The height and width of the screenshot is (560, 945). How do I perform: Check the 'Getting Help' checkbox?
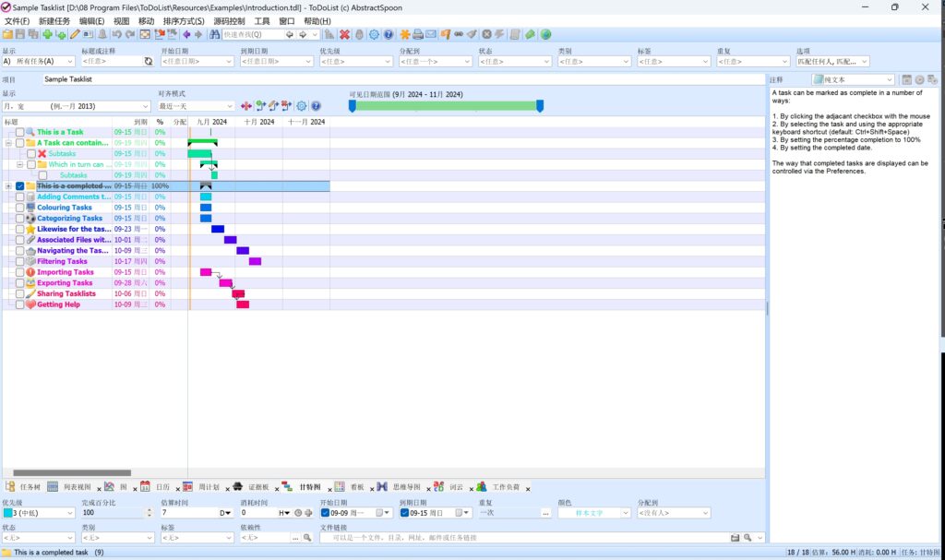20,304
